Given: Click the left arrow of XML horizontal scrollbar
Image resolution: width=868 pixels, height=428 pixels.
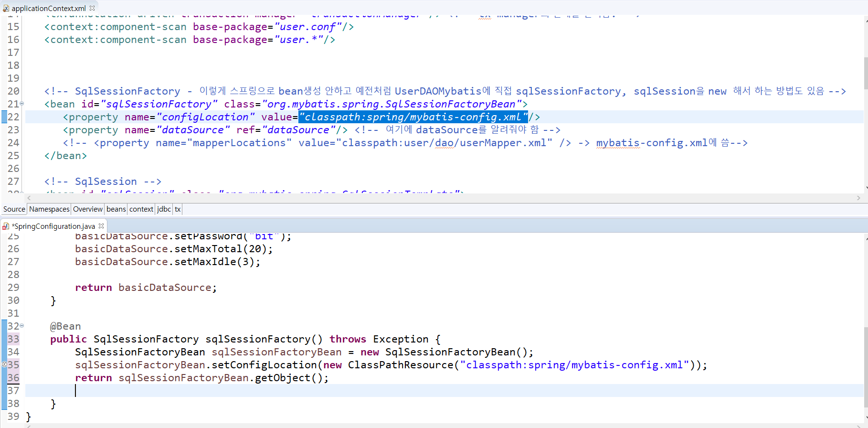Looking at the screenshot, I should pyautogui.click(x=29, y=198).
